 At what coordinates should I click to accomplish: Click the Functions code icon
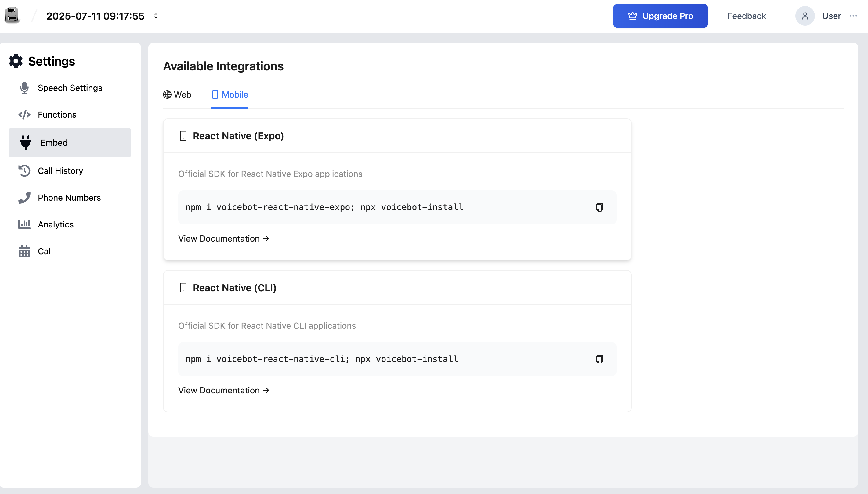coord(24,115)
